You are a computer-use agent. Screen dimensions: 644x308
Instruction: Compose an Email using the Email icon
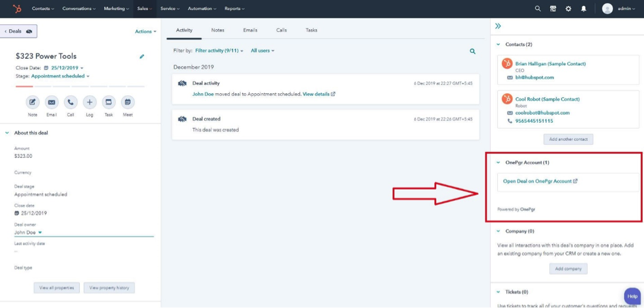(x=52, y=102)
